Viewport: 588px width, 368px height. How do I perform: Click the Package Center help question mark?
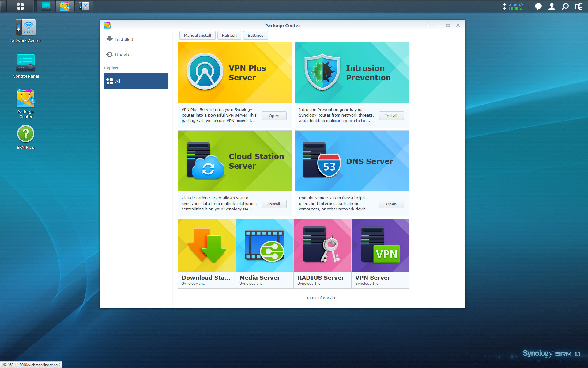pyautogui.click(x=428, y=25)
